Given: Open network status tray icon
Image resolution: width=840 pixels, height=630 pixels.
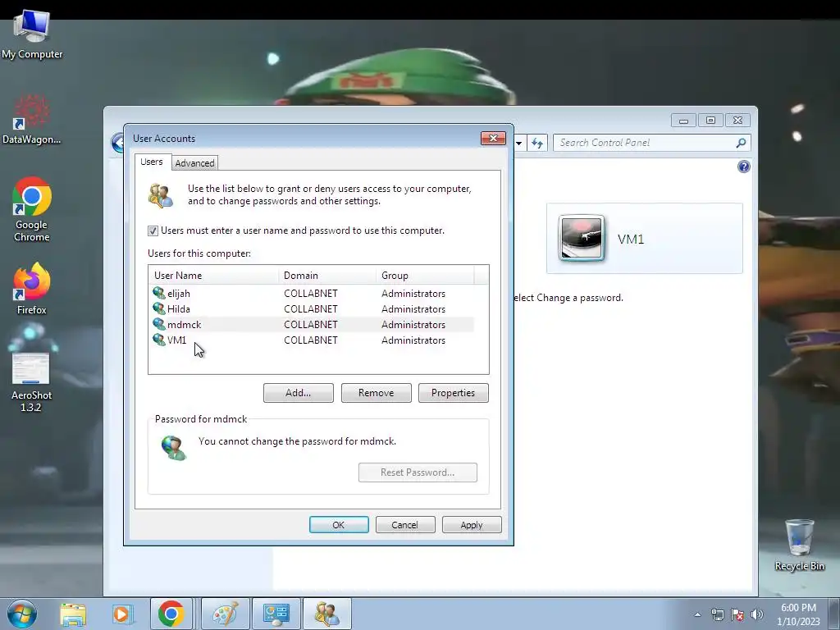Looking at the screenshot, I should (x=717, y=614).
